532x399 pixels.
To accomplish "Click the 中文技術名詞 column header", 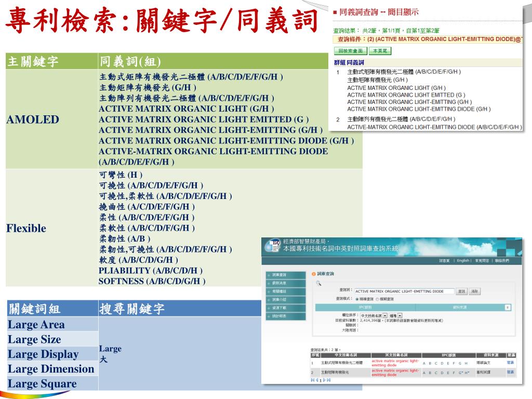I will (345, 355).
